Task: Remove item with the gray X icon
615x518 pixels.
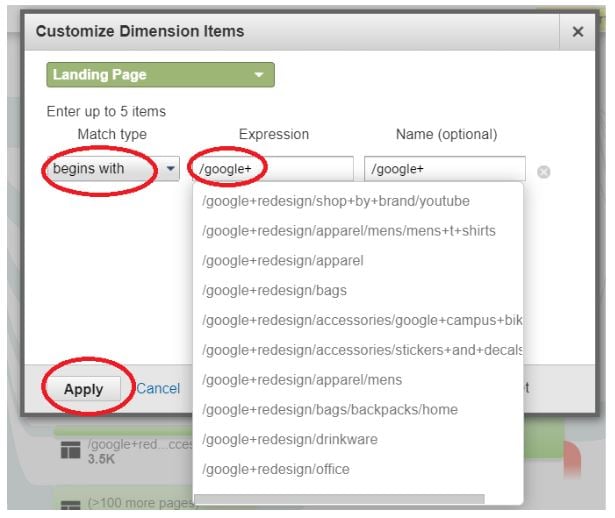Action: [544, 172]
